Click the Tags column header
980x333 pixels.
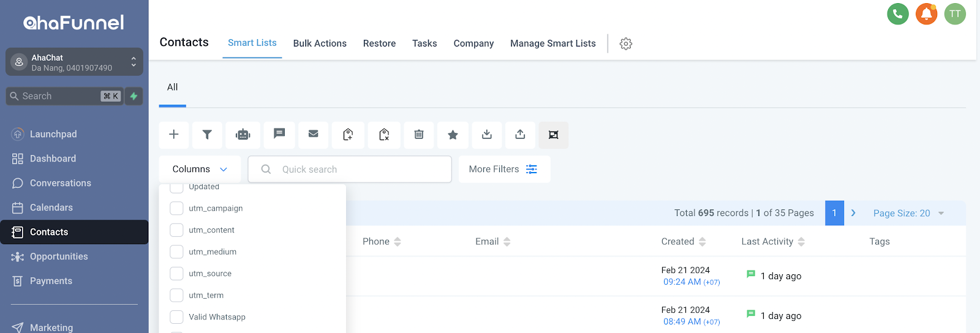click(x=880, y=242)
